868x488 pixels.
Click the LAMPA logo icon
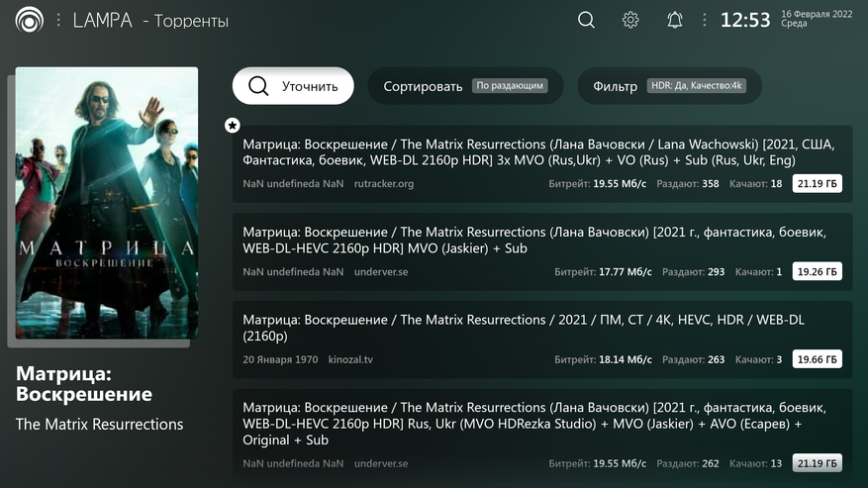click(30, 20)
